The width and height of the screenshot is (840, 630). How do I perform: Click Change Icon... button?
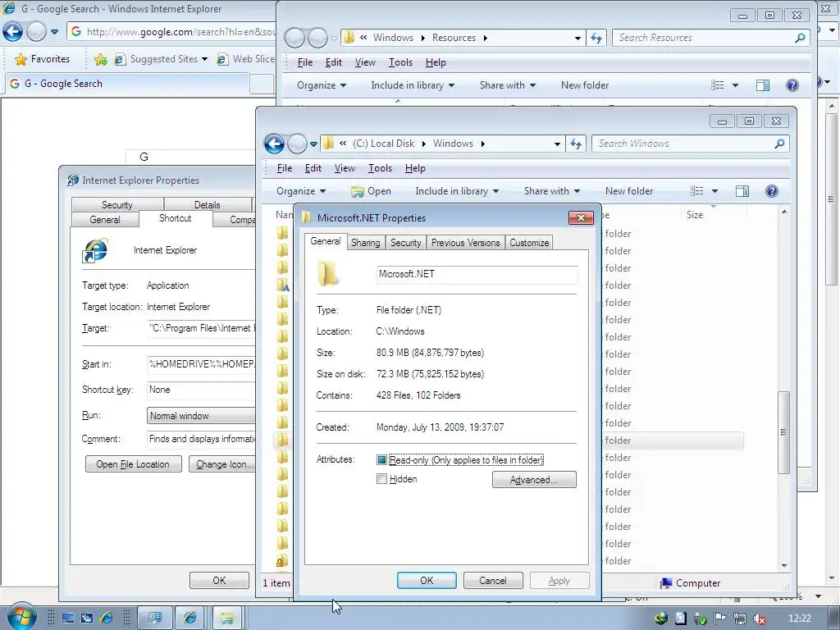[222, 464]
